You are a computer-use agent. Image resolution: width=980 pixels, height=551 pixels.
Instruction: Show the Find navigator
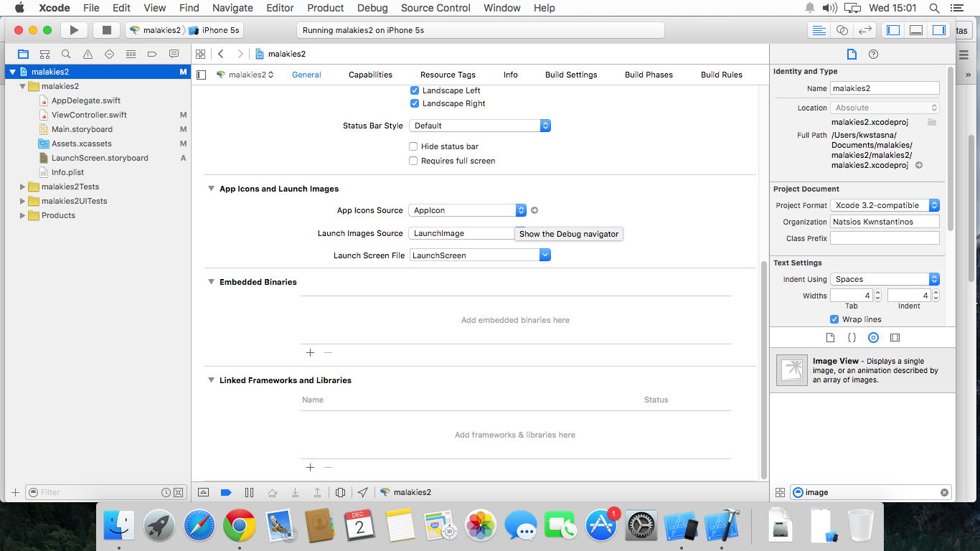tap(66, 54)
